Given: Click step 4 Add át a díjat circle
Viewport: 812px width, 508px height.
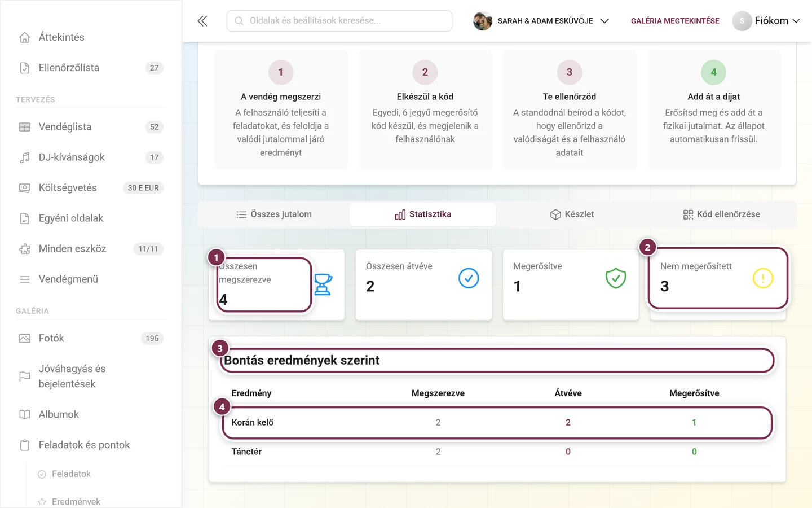Looking at the screenshot, I should 714,72.
